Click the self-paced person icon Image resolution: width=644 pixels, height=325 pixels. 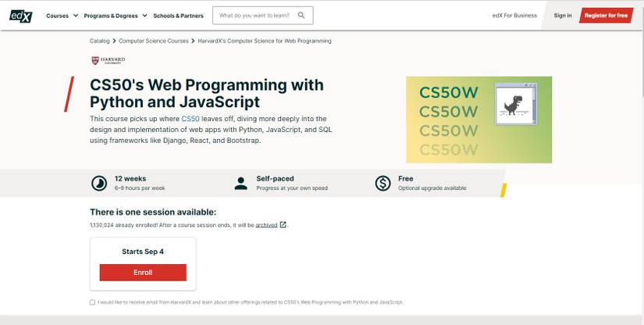tap(240, 183)
